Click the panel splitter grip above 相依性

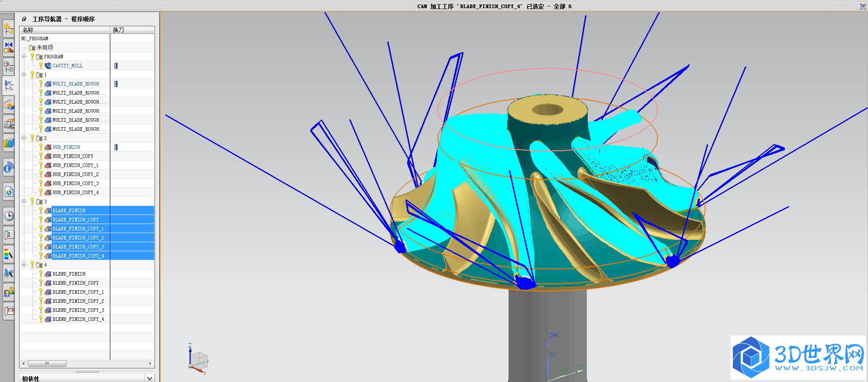(x=87, y=371)
